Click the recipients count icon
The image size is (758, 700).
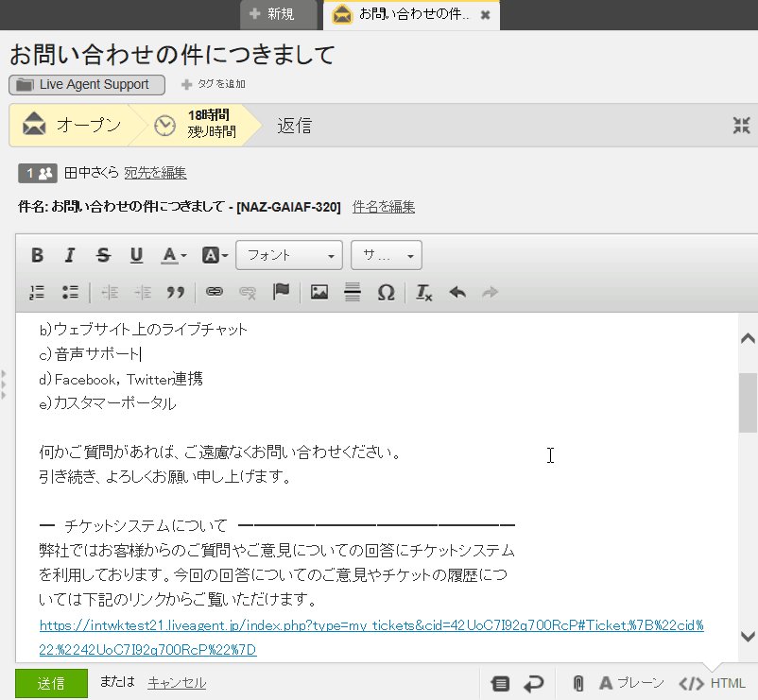38,173
